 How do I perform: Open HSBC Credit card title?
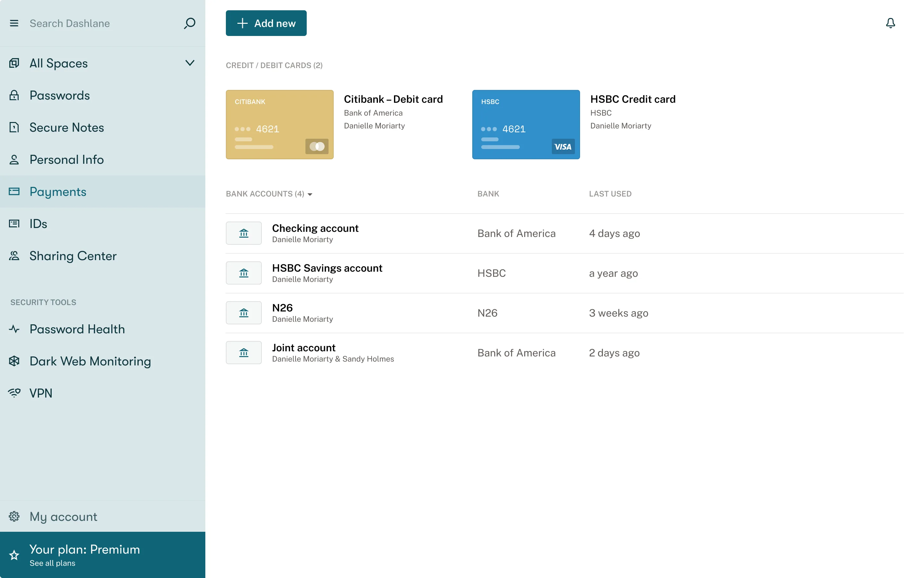pyautogui.click(x=633, y=100)
